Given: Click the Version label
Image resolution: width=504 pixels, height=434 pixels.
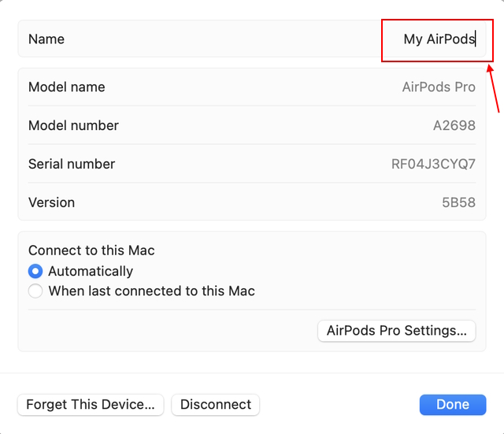Looking at the screenshot, I should coord(52,202).
